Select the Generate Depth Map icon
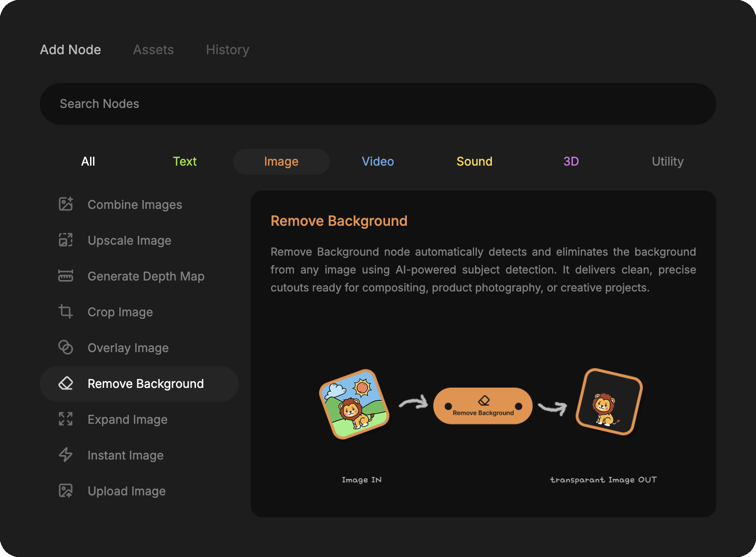The image size is (756, 557). click(66, 276)
